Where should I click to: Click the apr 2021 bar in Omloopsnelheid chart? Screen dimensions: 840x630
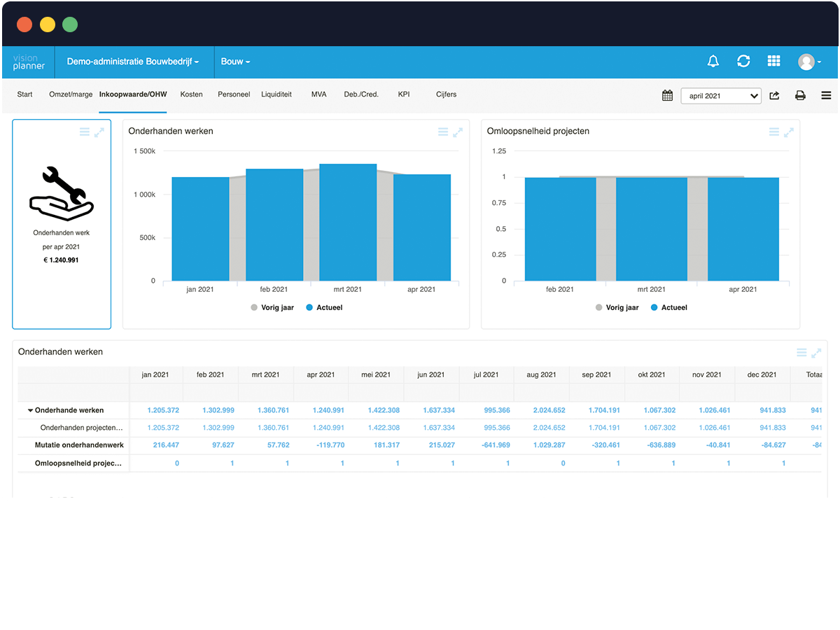point(743,229)
